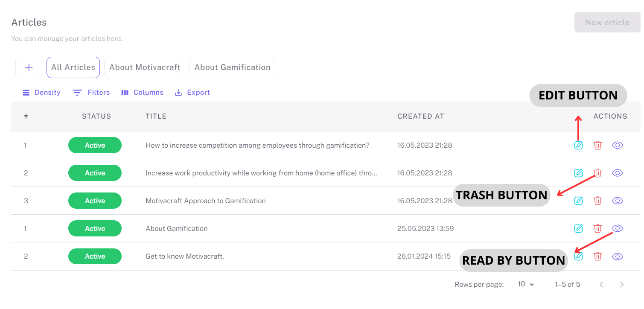This screenshot has width=644, height=309.
Task: Open the Density options menu
Action: point(41,93)
